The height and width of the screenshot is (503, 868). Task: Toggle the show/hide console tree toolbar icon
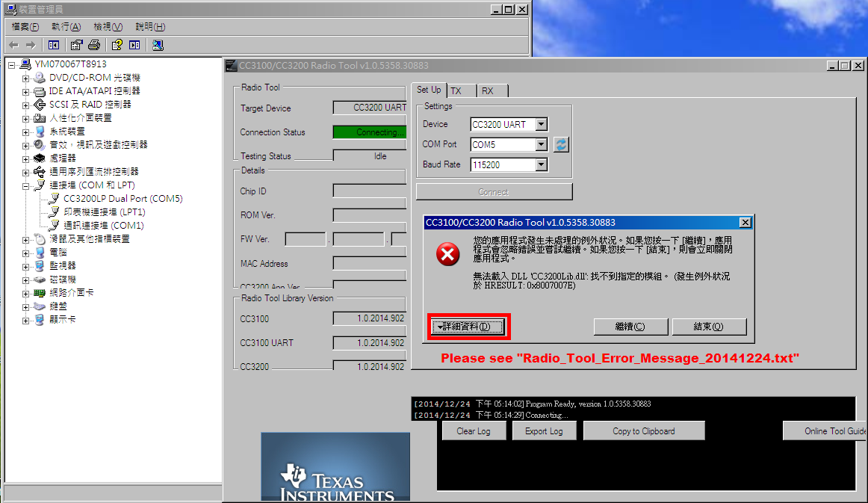tap(54, 45)
